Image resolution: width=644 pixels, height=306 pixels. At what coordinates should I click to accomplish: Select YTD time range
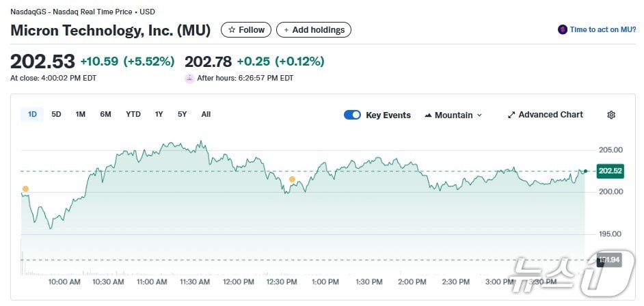click(133, 114)
